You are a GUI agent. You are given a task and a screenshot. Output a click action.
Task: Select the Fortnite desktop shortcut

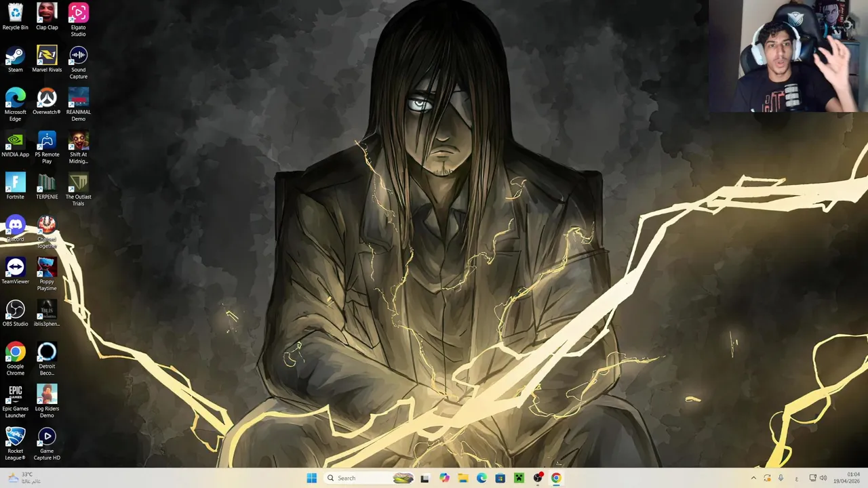(x=15, y=186)
